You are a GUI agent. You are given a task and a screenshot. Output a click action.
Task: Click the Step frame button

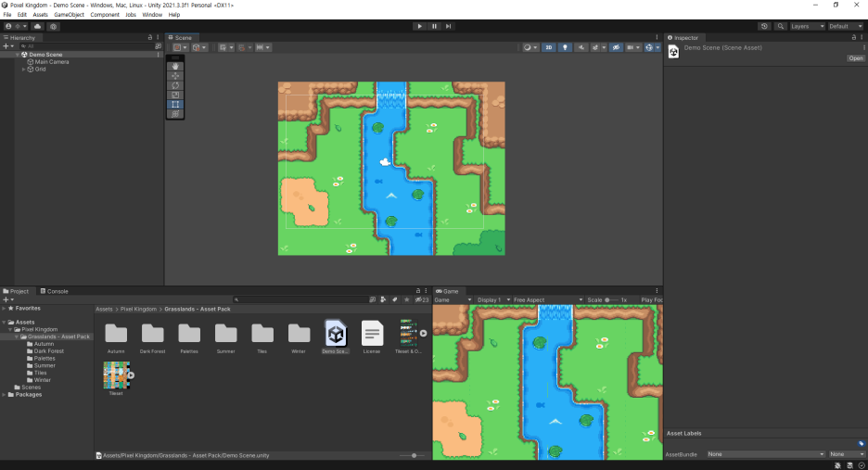[x=449, y=26]
